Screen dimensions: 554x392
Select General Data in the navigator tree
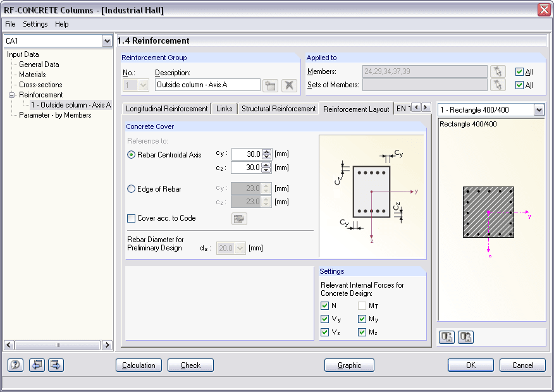[x=39, y=64]
